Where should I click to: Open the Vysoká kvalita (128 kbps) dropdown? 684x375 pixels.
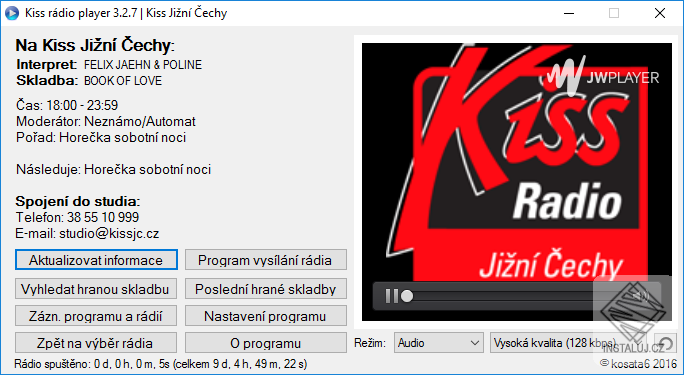[x=568, y=343]
